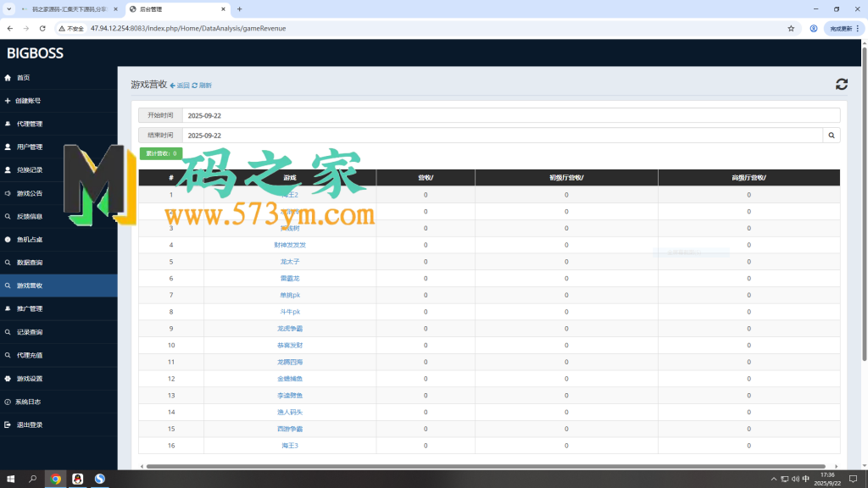Reload the page with the browser reload button
This screenshot has height=488, width=868.
(42, 28)
